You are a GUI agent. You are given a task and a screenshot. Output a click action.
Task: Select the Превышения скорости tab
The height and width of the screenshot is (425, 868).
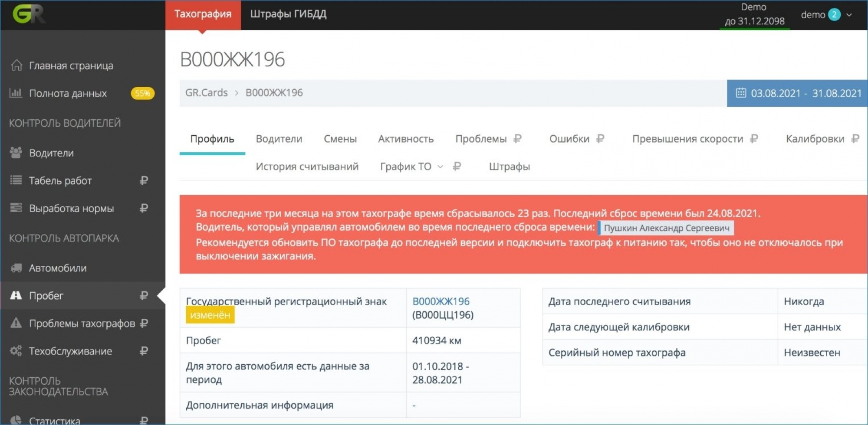click(687, 139)
